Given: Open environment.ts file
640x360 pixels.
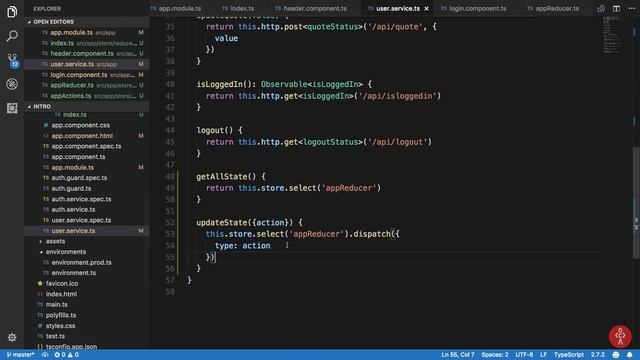Looking at the screenshot, I should (x=73, y=273).
